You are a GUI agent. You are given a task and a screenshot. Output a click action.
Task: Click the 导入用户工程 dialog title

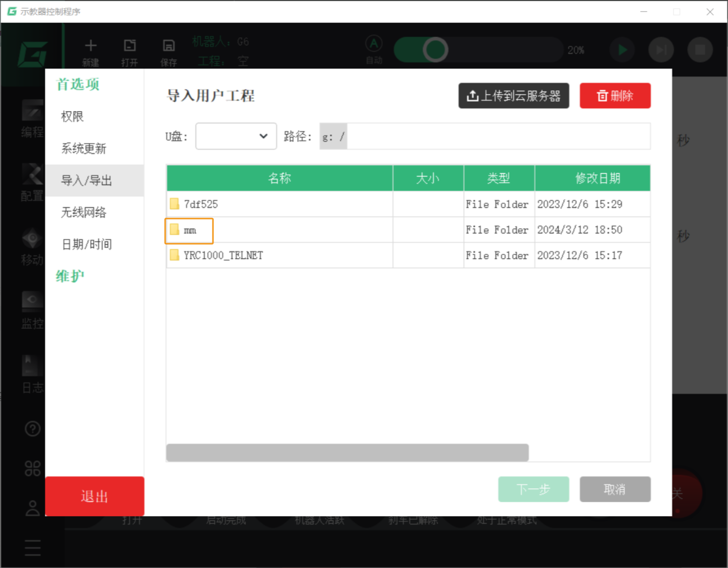[211, 96]
